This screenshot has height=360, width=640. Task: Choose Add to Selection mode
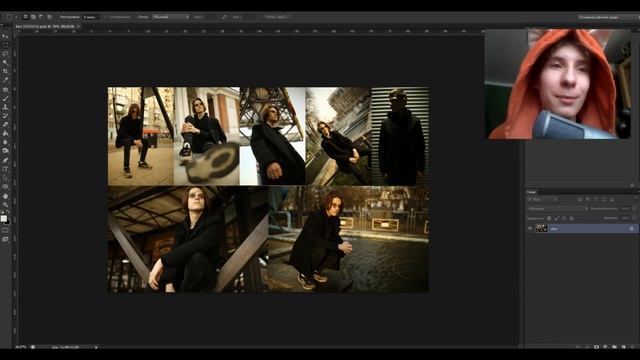coord(33,17)
